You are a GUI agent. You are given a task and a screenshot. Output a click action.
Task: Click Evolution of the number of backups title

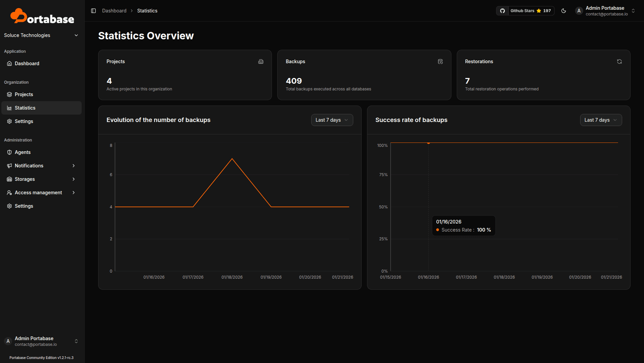(158, 120)
